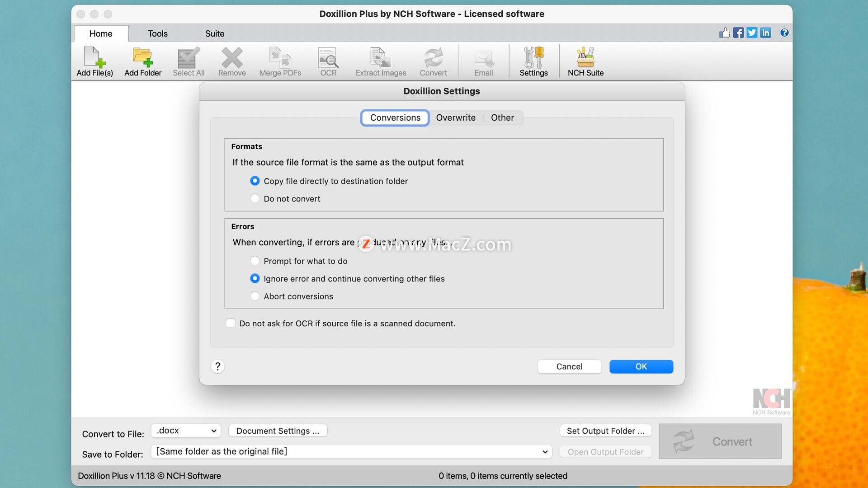Click the 0 items currently selected status

coord(503,476)
